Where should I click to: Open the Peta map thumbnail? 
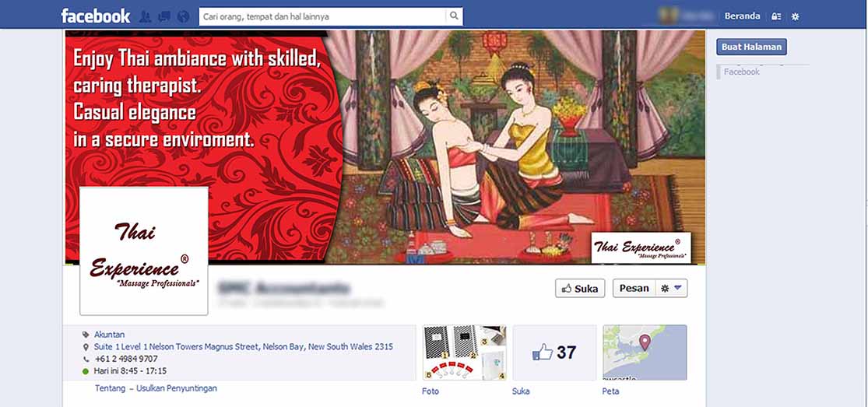(645, 353)
